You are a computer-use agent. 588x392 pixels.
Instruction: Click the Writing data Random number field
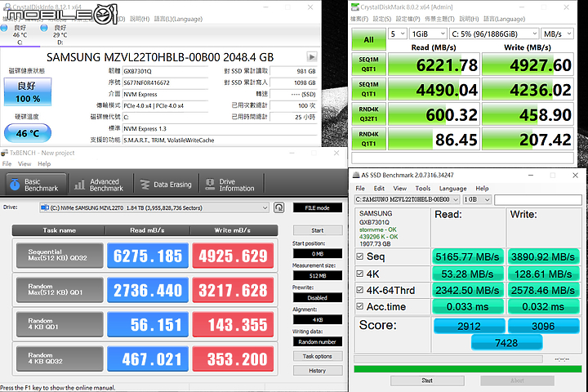[x=317, y=341]
